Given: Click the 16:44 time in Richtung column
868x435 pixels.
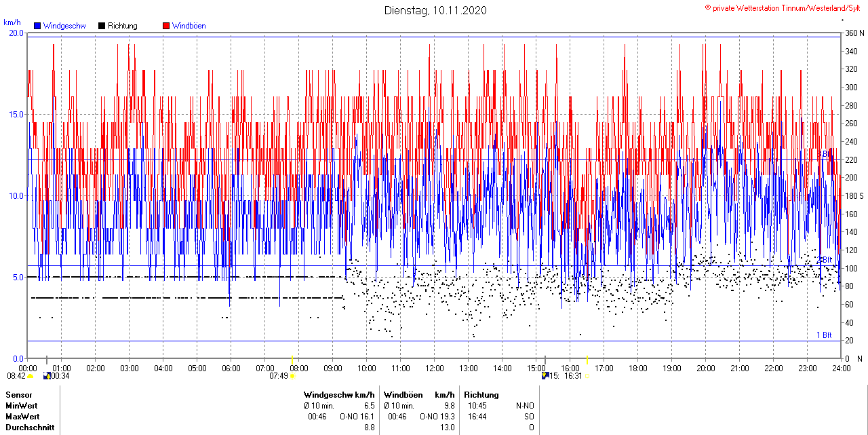Looking at the screenshot, I should (x=477, y=416).
